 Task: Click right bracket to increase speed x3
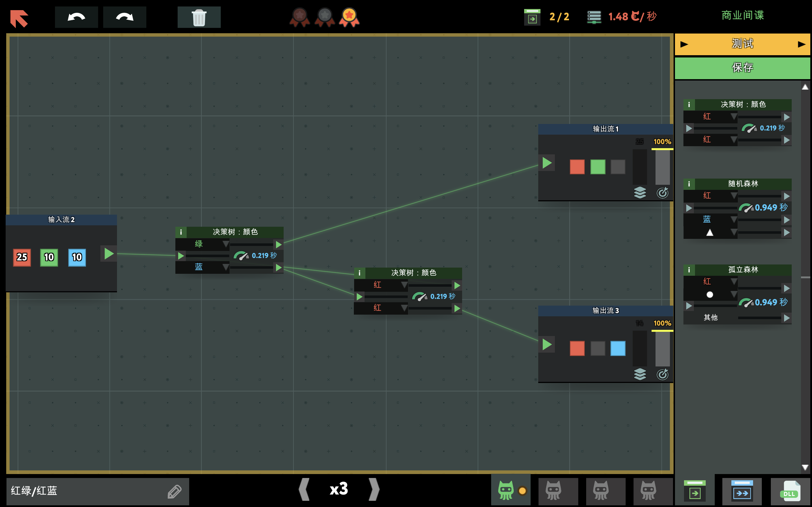point(374,489)
